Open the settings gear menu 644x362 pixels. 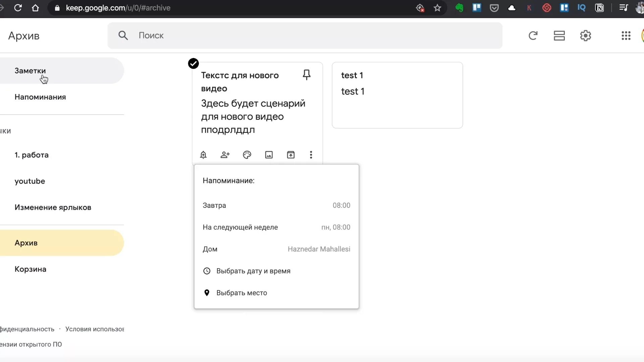point(585,36)
